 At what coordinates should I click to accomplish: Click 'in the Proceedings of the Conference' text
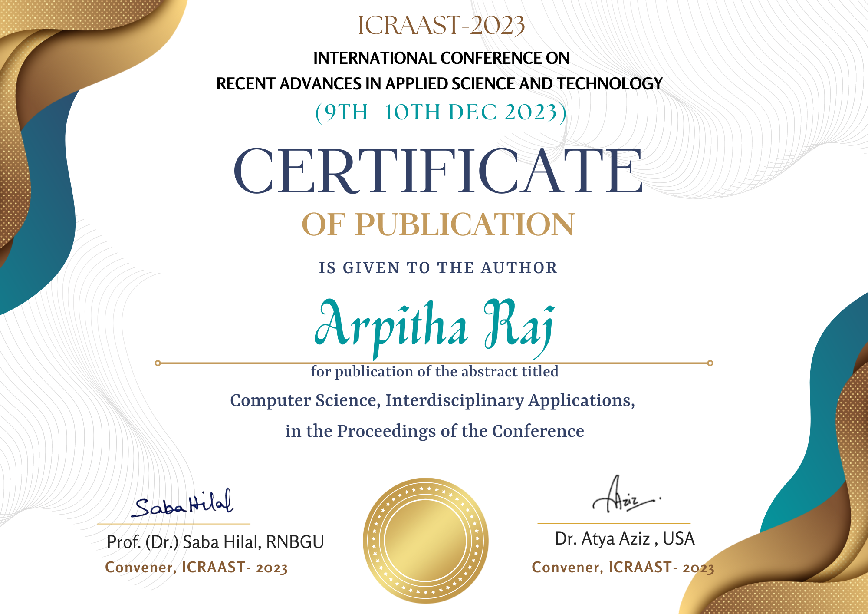coord(434,431)
